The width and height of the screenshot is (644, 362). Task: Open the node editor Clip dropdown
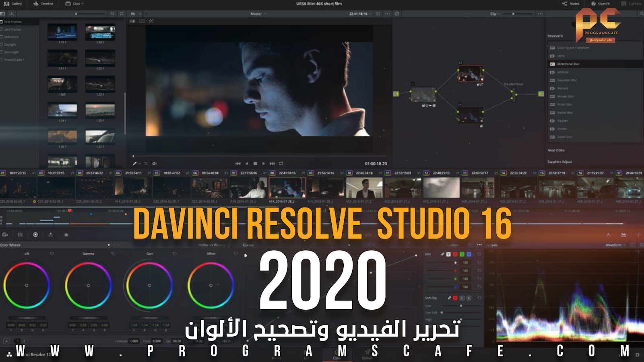[x=495, y=14]
